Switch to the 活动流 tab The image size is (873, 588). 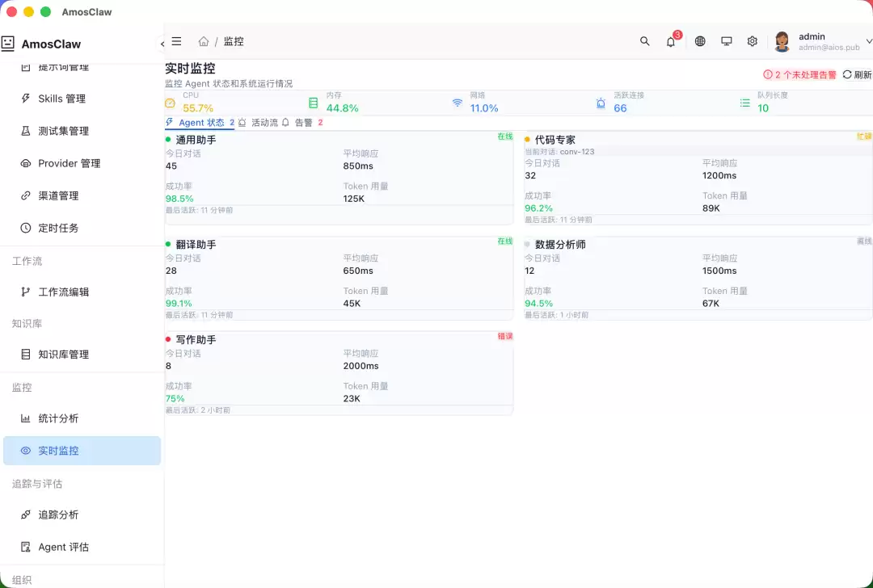click(x=259, y=123)
